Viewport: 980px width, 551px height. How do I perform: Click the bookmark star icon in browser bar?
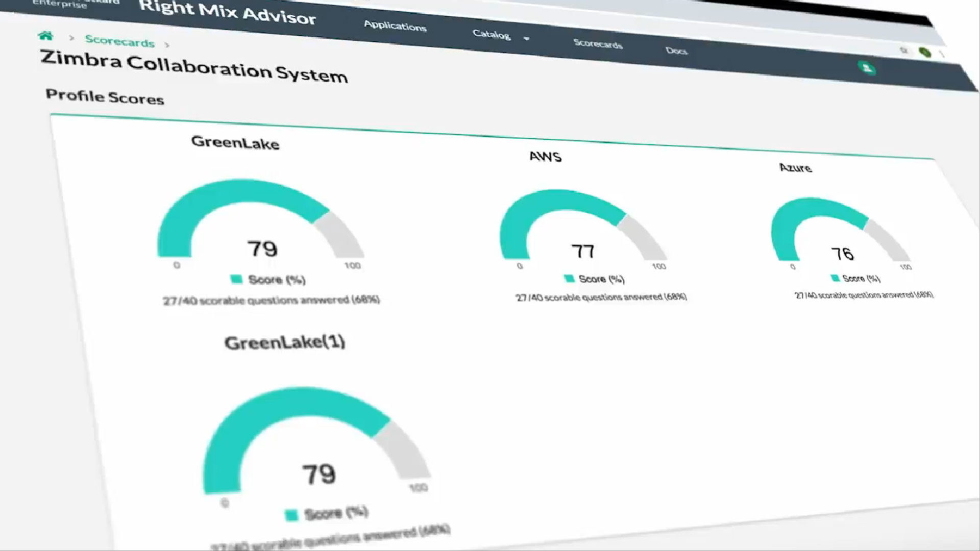point(903,50)
